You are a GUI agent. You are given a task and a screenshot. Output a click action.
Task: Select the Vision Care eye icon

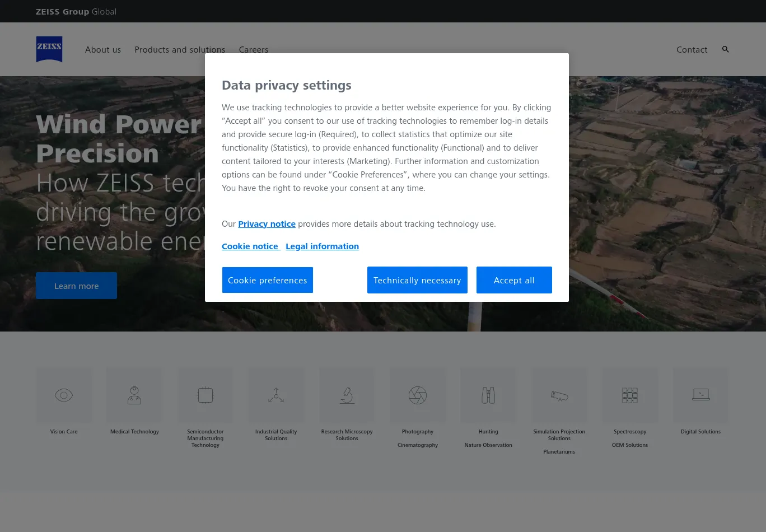[64, 395]
